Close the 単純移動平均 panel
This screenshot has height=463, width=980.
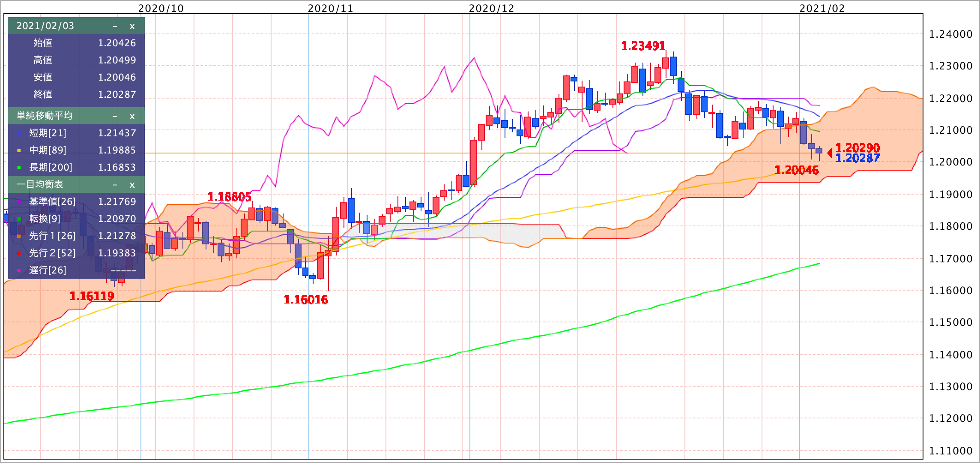coord(132,116)
